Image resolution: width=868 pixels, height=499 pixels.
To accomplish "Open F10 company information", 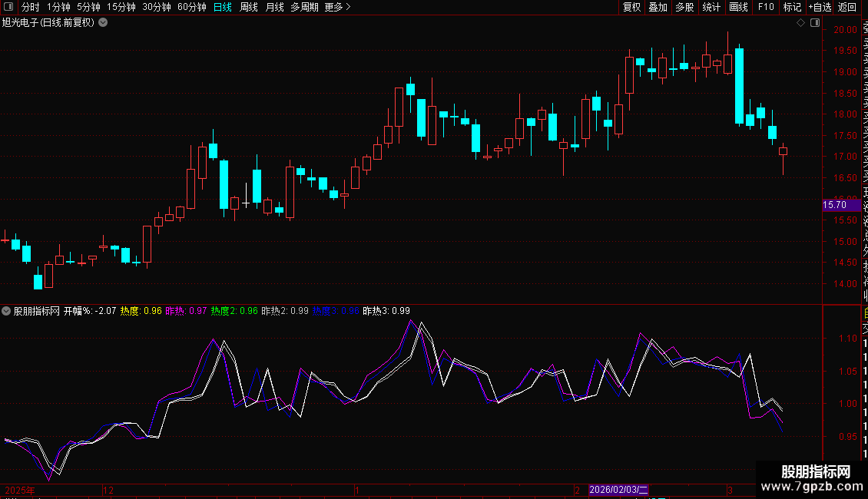I will click(x=766, y=7).
